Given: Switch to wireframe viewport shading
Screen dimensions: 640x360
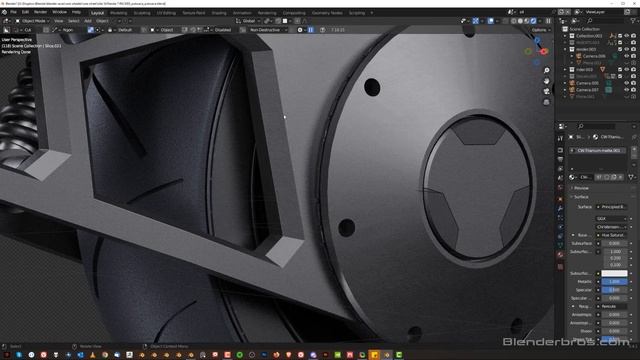Looking at the screenshot, I should click(513, 21).
